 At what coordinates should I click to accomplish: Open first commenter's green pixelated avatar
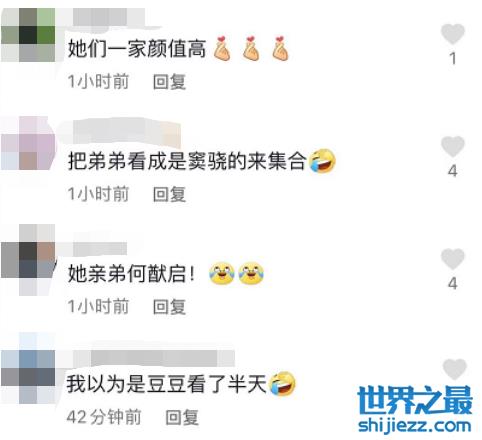(x=28, y=35)
